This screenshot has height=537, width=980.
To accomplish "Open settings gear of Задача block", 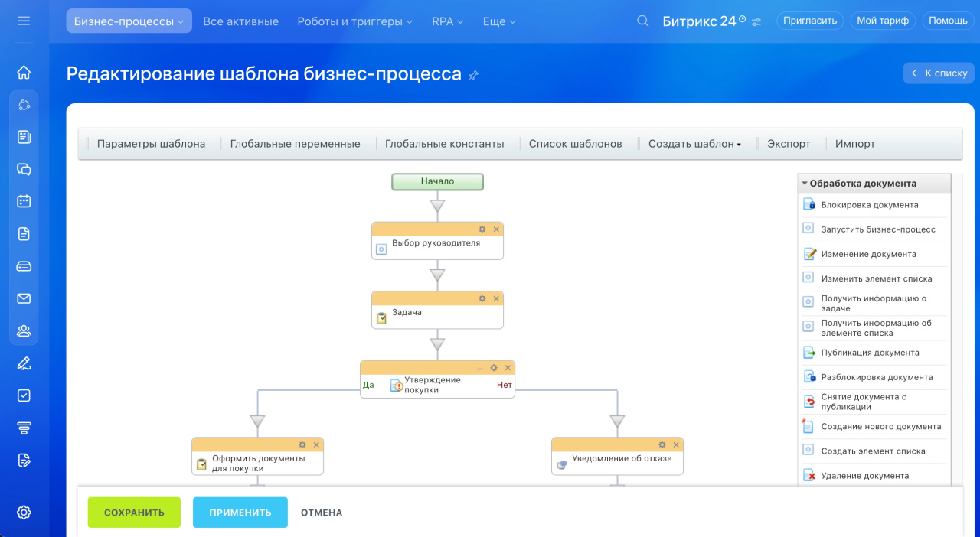I will coord(482,298).
